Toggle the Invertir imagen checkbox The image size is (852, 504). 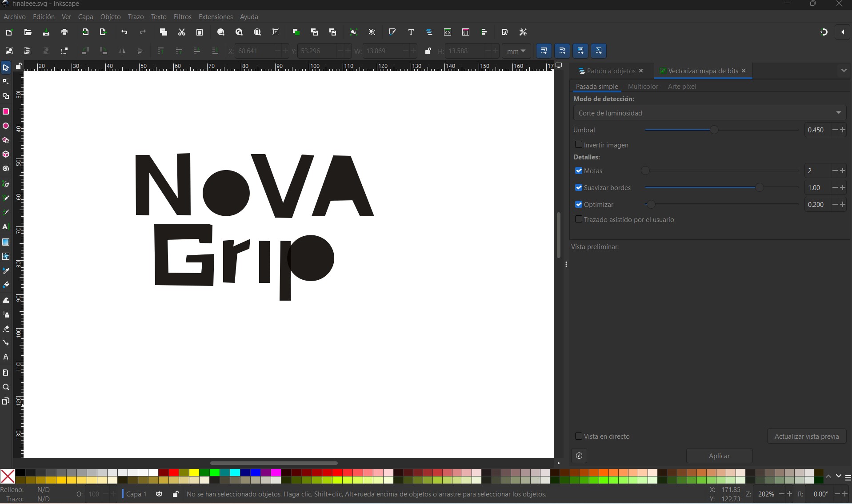(x=579, y=145)
